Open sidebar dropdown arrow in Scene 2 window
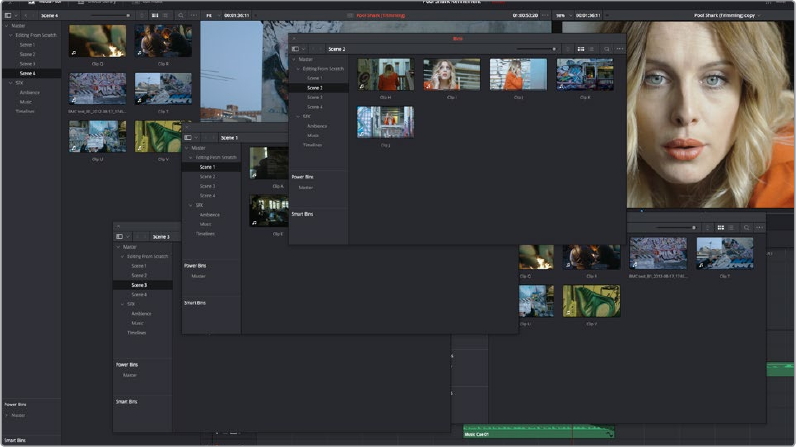This screenshot has width=796, height=447. point(304,49)
